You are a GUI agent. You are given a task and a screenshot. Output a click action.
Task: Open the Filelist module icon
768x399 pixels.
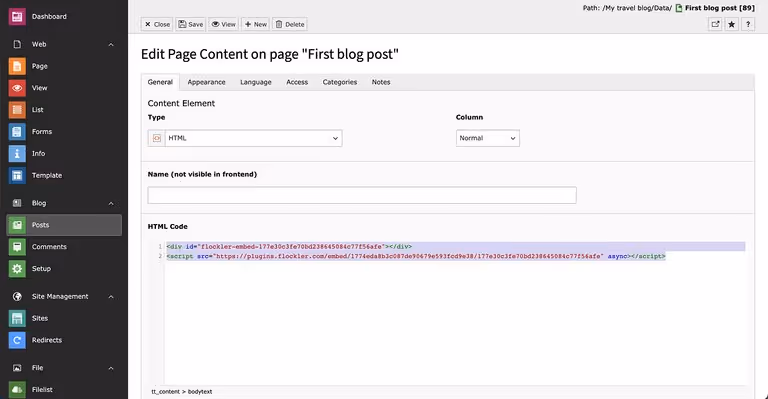click(x=17, y=390)
